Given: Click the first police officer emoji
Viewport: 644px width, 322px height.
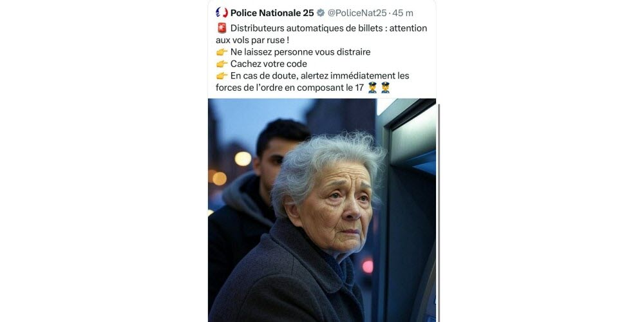Looking at the screenshot, I should pos(372,88).
